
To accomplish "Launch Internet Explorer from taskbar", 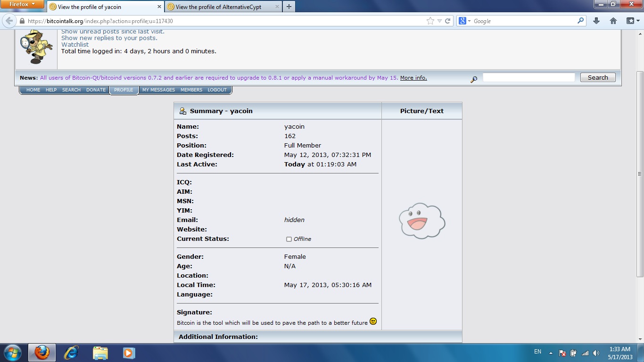I will click(x=71, y=353).
